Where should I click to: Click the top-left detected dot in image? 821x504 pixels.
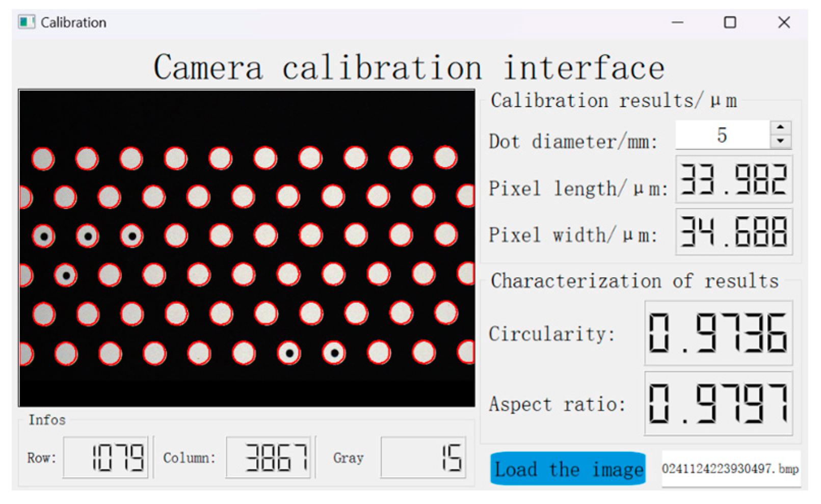click(43, 158)
